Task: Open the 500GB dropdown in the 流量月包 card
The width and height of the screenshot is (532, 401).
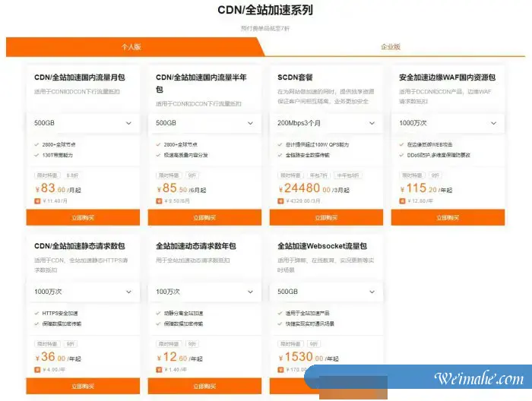Action: 83,123
